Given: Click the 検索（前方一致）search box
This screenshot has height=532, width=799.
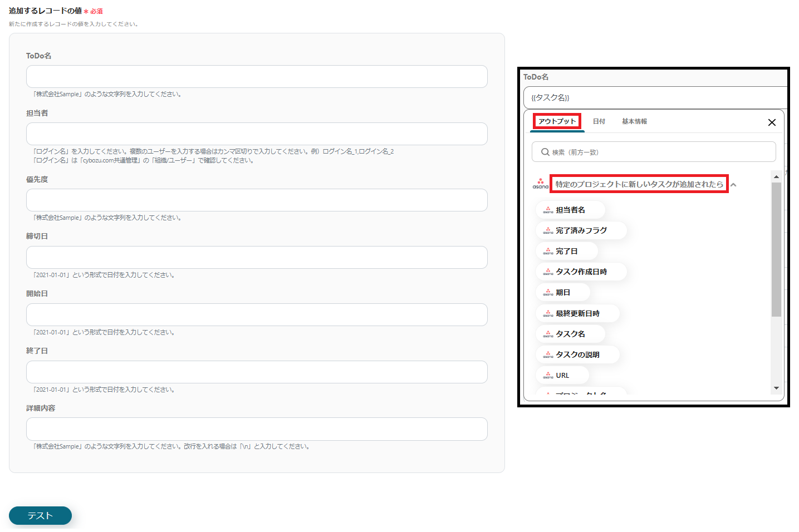Looking at the screenshot, I should coord(654,152).
